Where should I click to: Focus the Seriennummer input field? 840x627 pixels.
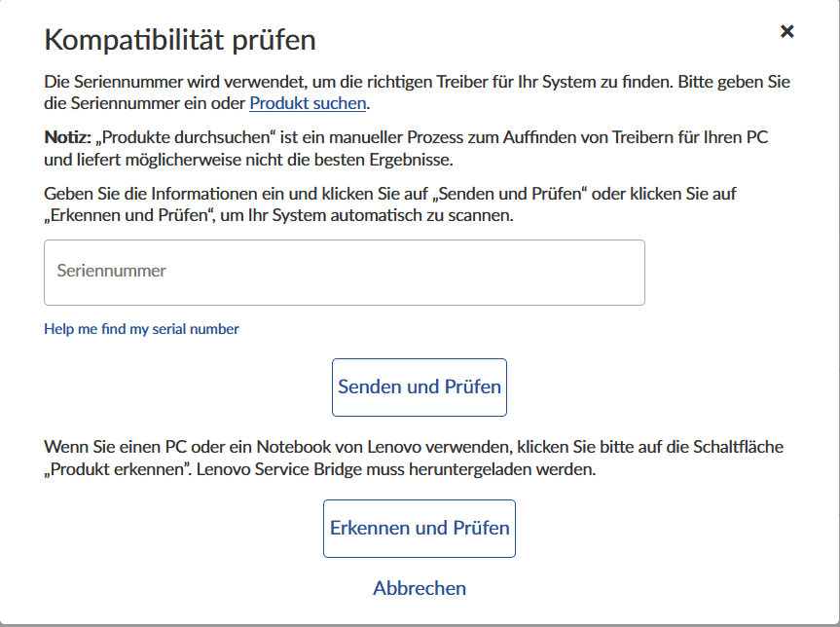345,273
